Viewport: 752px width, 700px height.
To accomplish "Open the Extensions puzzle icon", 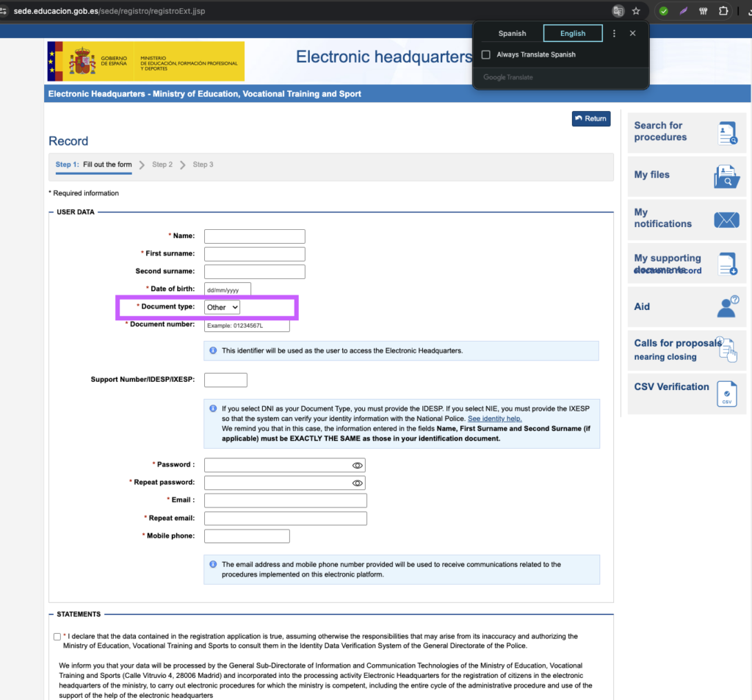I will pyautogui.click(x=723, y=11).
